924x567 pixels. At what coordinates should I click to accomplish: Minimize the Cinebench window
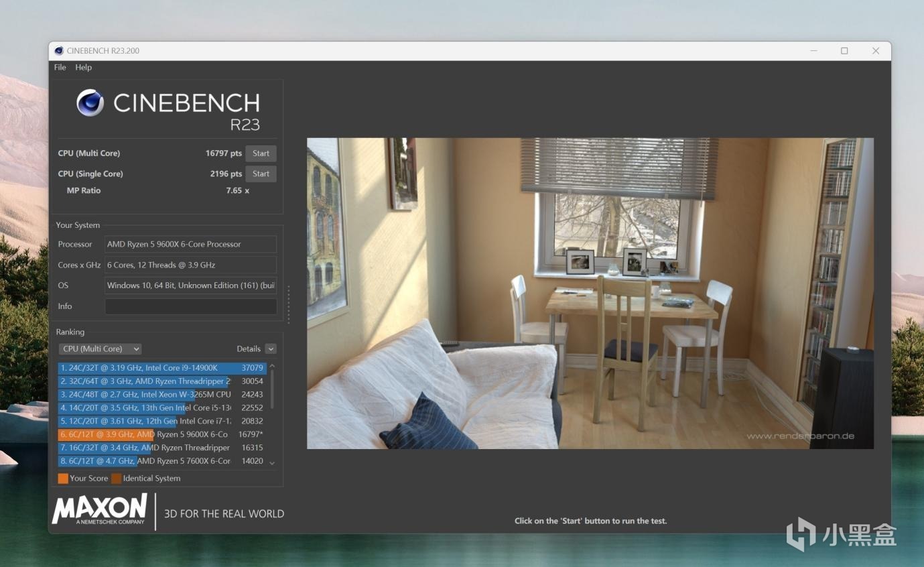click(x=813, y=51)
